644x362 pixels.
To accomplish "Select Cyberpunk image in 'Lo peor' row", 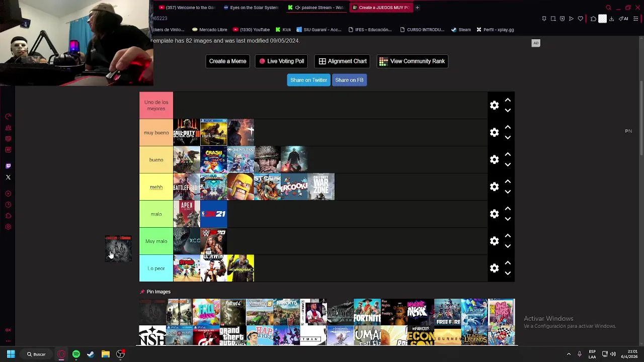I will click(240, 268).
